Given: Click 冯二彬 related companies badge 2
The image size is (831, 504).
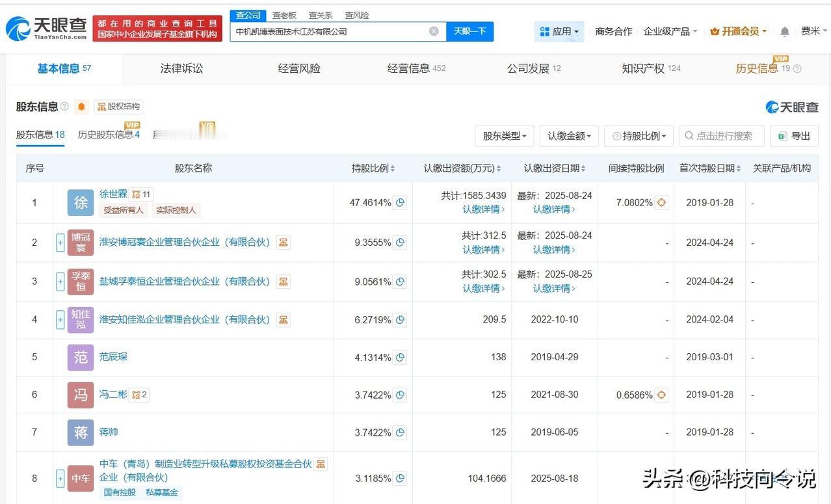Looking at the screenshot, I should [139, 394].
